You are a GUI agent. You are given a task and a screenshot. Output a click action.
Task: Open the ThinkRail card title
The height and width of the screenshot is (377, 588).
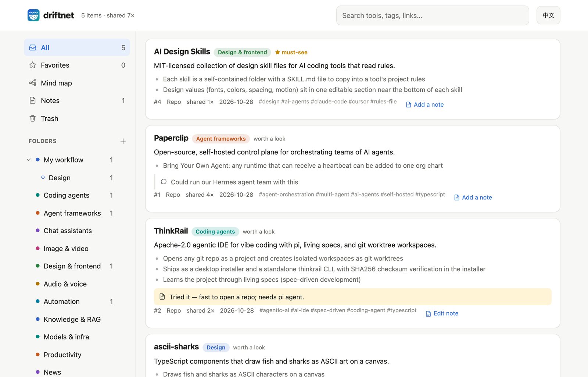tap(171, 231)
